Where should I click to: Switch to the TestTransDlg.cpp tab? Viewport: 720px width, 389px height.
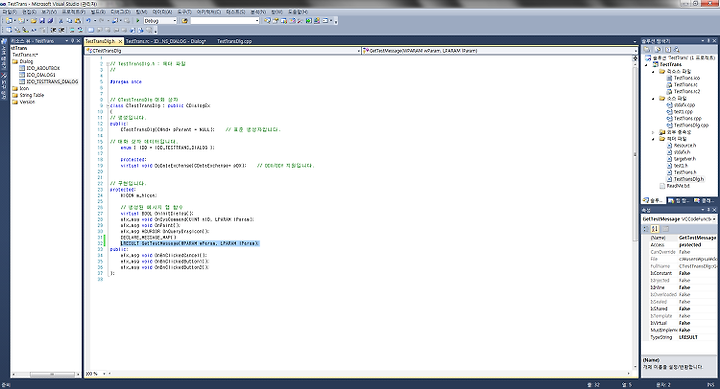click(234, 41)
